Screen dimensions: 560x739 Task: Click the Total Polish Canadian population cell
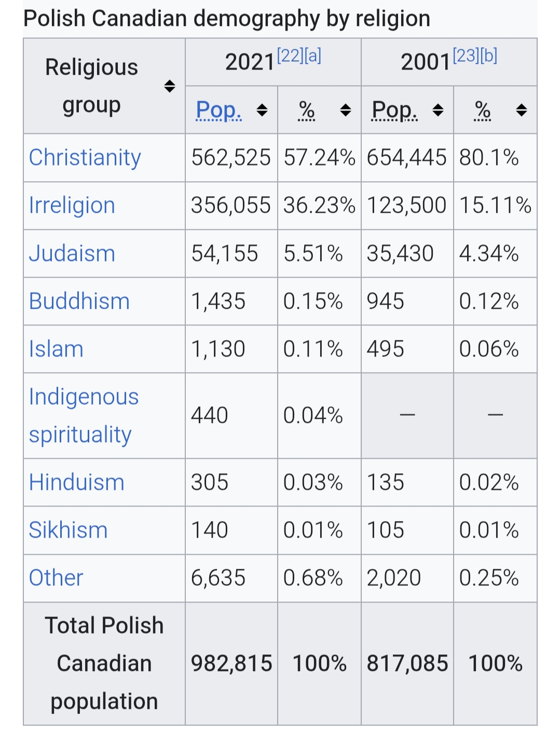coord(104,663)
